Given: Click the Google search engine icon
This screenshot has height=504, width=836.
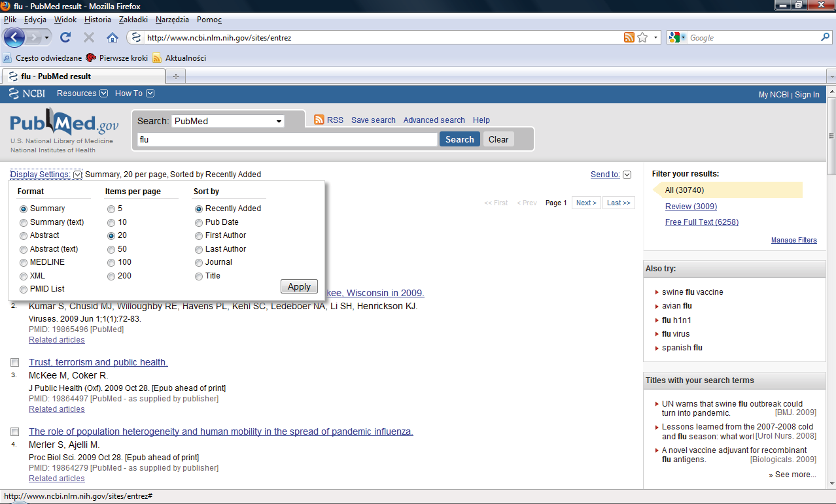Looking at the screenshot, I should 675,38.
